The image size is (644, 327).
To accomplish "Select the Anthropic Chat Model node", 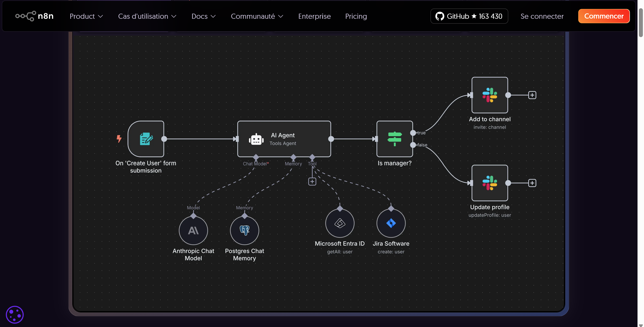I will pos(193,230).
